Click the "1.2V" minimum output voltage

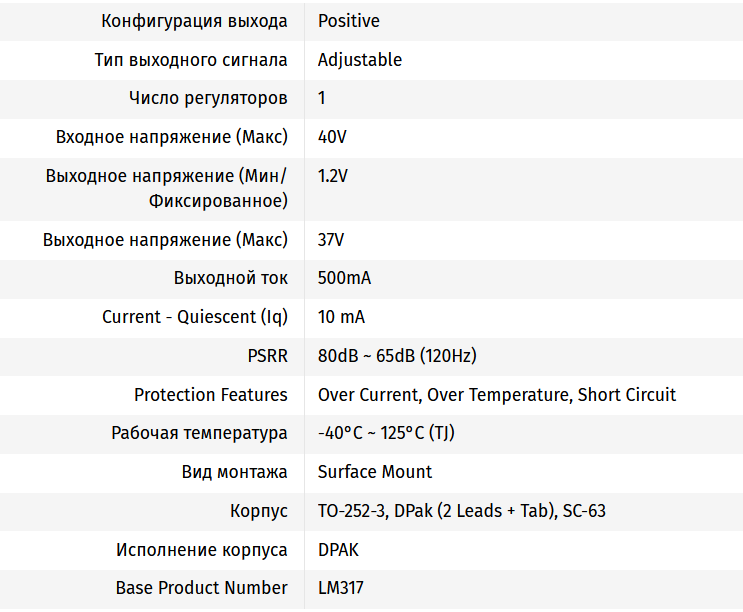coord(333,176)
